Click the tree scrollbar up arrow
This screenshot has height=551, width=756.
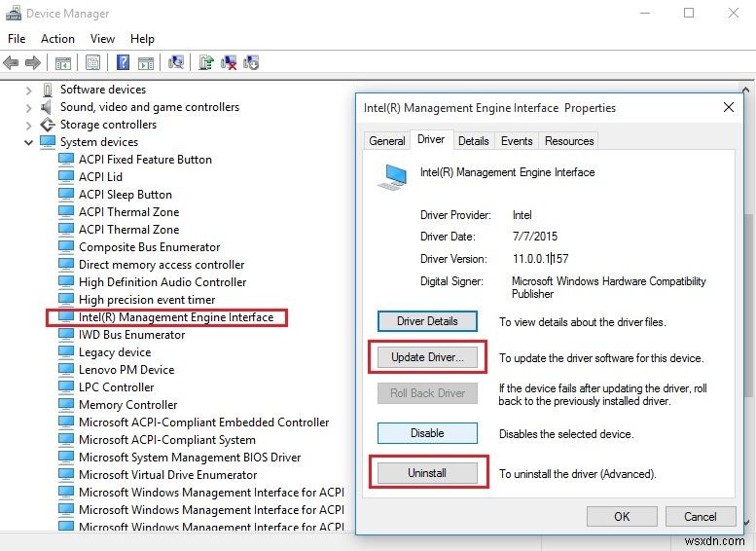[746, 90]
